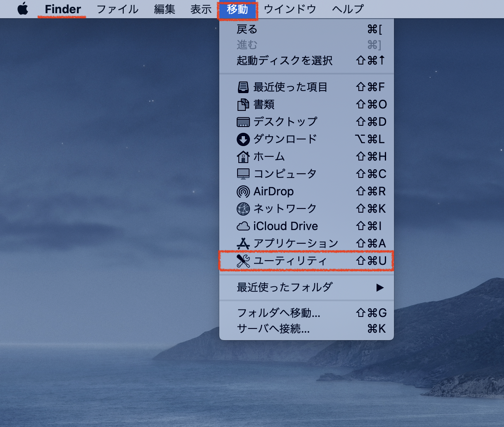
Task: Click the ⇧⌘K shortcut text
Action: (x=371, y=209)
